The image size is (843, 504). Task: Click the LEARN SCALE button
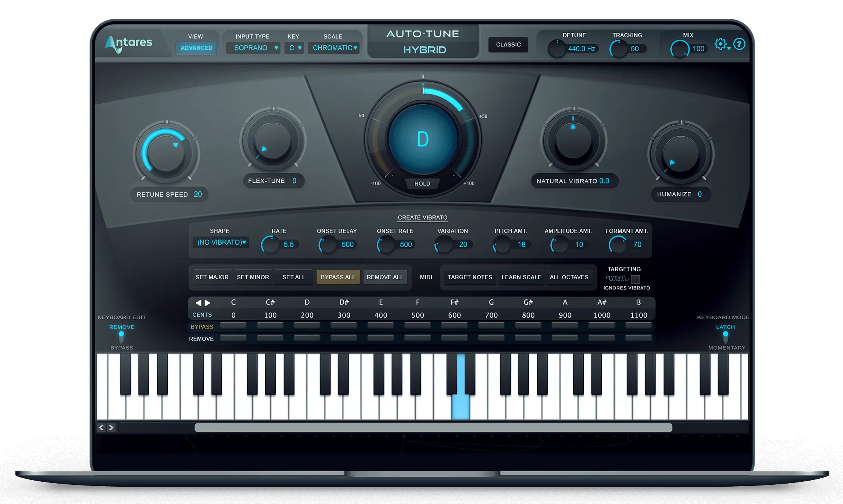pos(520,277)
